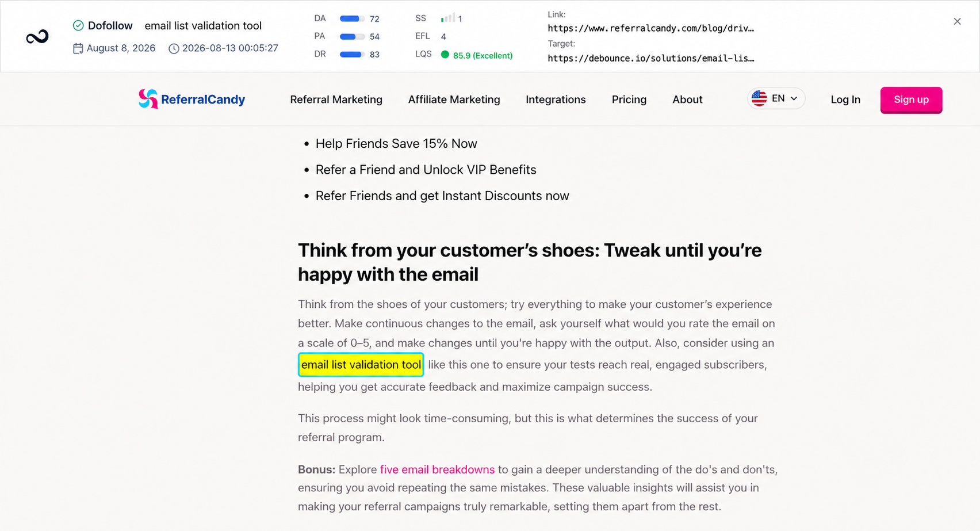
Task: Click the calendar icon beside August 8, 2026
Action: 78,48
